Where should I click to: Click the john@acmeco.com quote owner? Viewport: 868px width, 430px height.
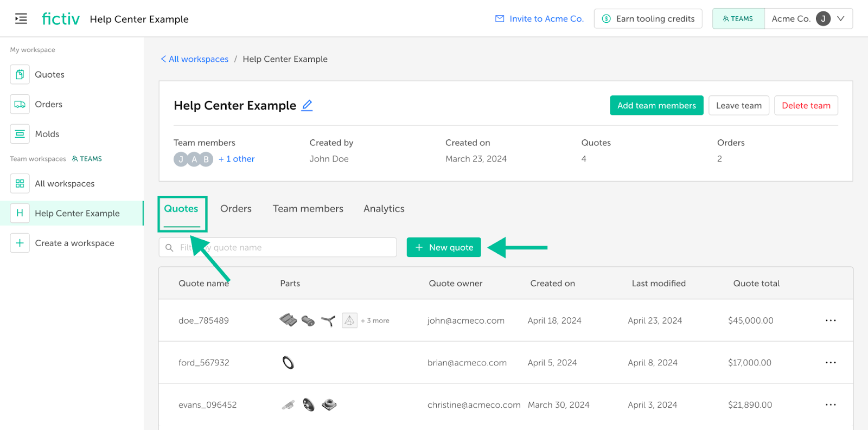466,320
